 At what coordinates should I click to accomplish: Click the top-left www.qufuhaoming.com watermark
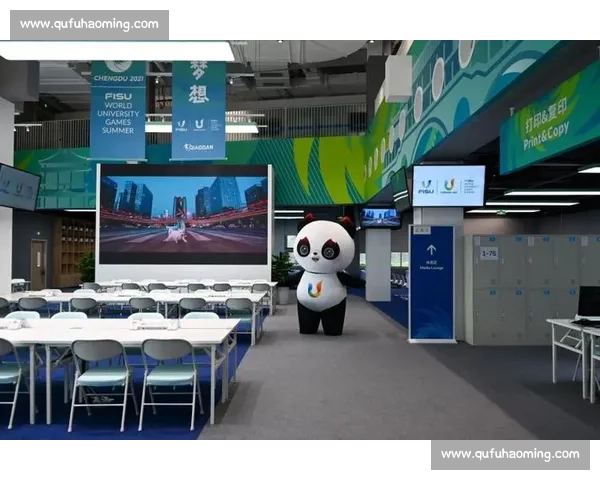click(x=90, y=24)
